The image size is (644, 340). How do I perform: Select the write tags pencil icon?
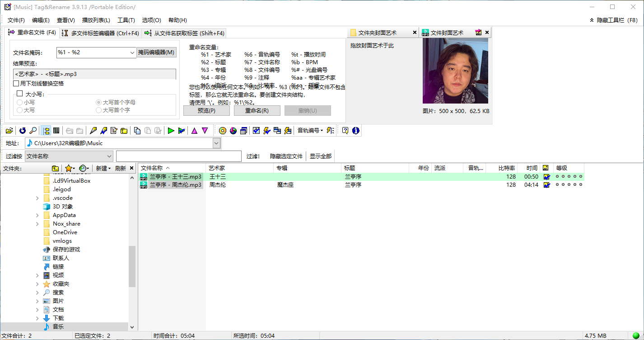tap(93, 130)
